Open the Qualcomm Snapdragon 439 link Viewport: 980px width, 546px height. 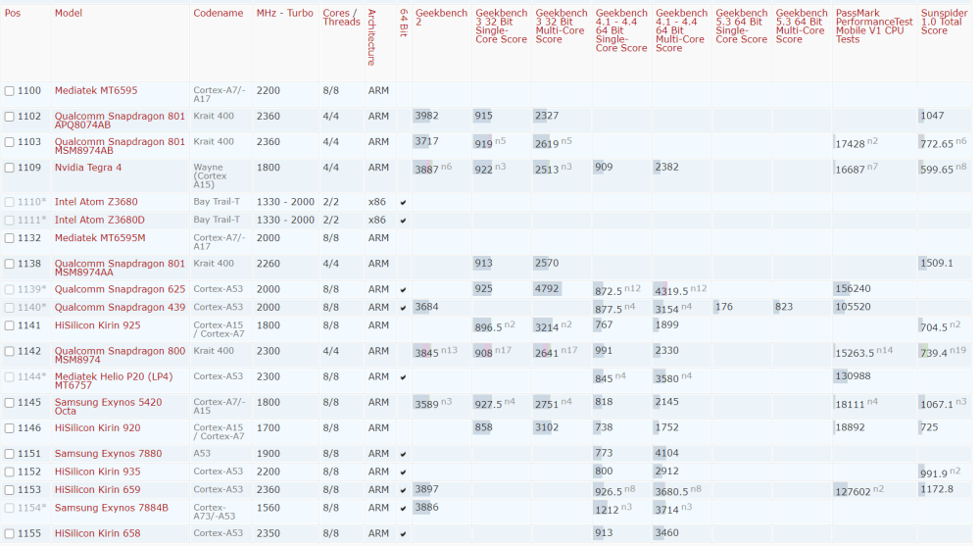point(120,308)
